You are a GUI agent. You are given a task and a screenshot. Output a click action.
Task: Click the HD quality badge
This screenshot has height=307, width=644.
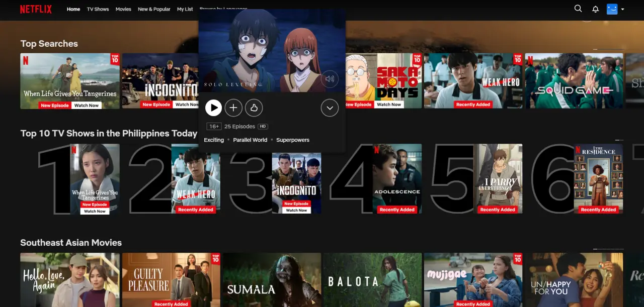pyautogui.click(x=263, y=127)
